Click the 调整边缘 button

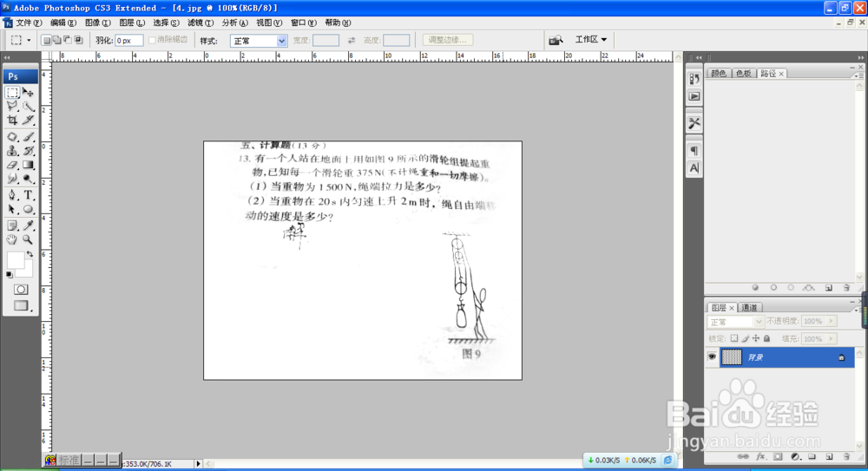point(447,40)
